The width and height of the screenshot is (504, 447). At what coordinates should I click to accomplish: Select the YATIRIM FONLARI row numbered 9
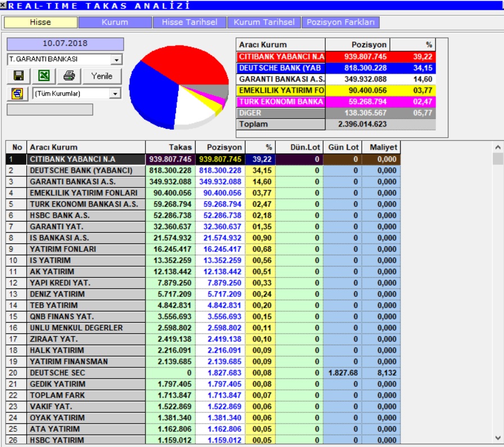click(x=203, y=249)
